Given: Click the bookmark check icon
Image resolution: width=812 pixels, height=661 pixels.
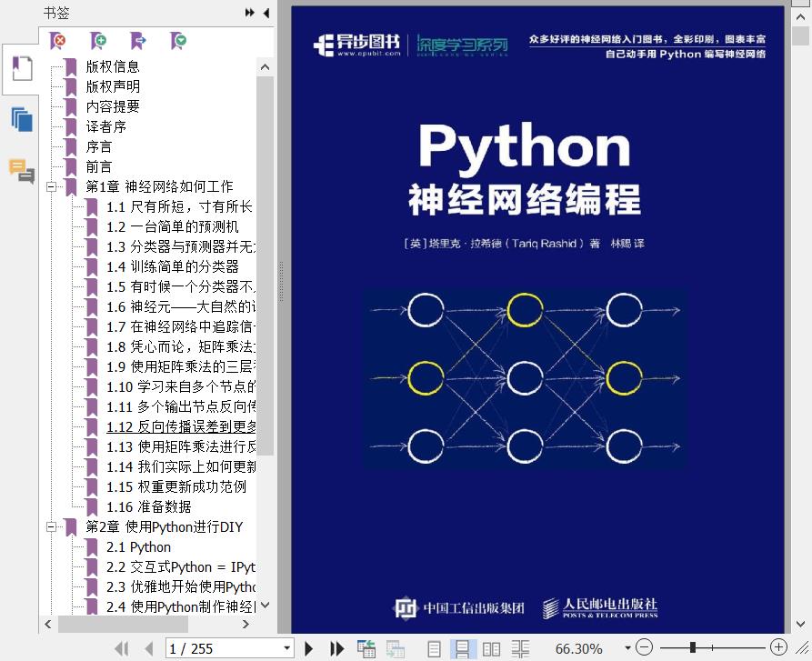Looking at the screenshot, I should [x=178, y=40].
